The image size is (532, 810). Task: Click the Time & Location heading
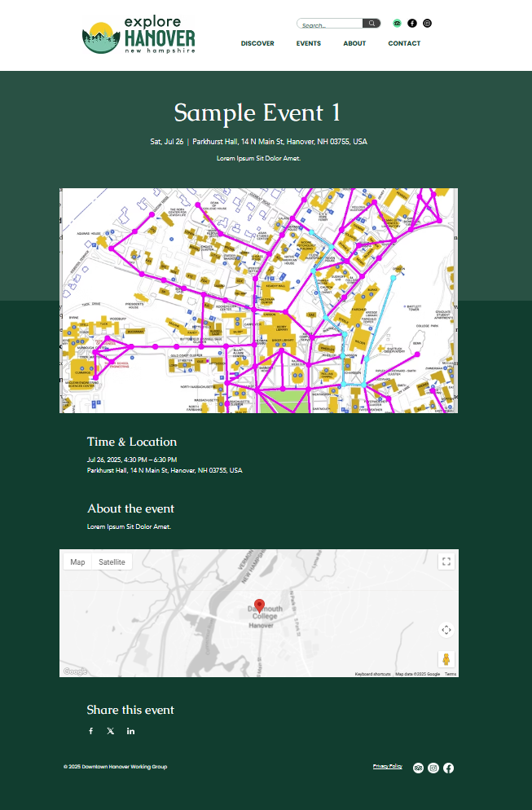[132, 442]
